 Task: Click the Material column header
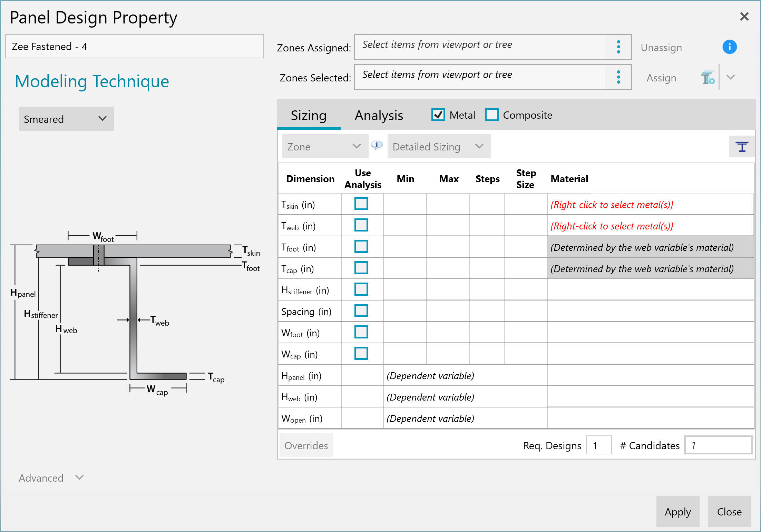(569, 179)
